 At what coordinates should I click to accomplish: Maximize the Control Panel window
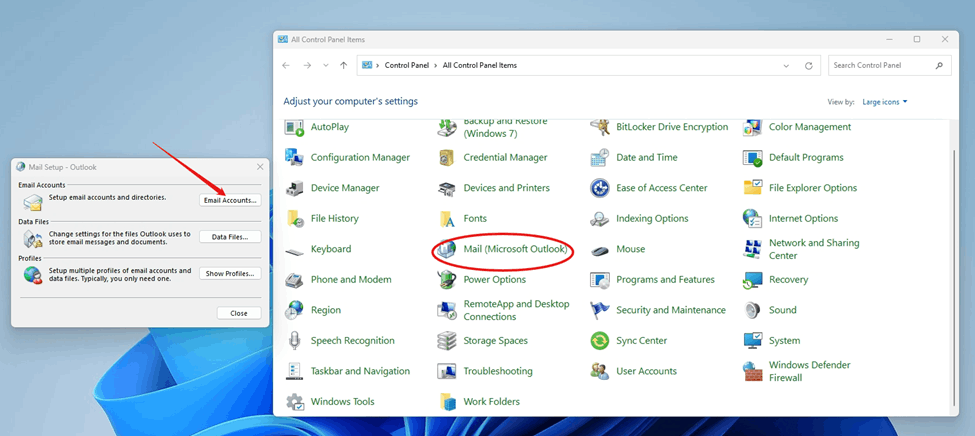coord(917,39)
